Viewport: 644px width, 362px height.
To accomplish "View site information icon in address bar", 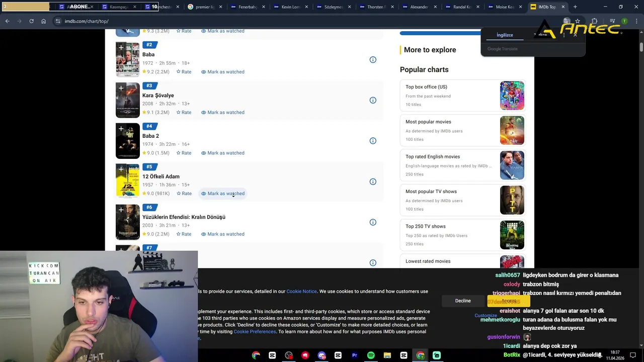I will coord(58,21).
